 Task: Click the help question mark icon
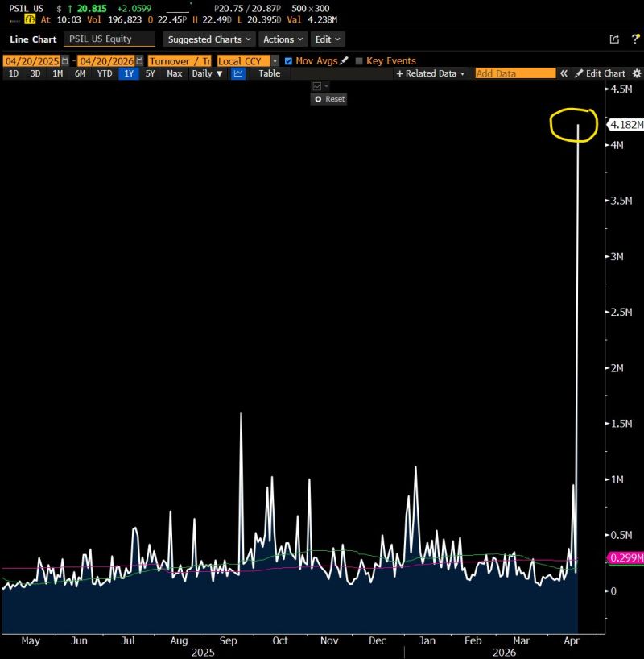click(x=635, y=39)
